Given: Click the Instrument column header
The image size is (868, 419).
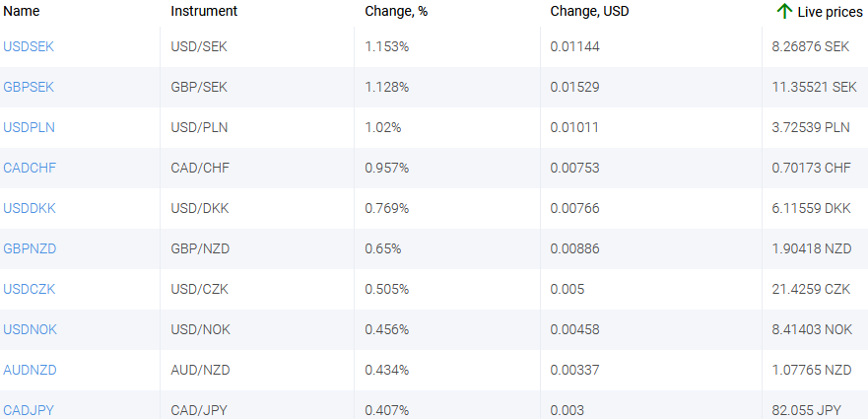Looking at the screenshot, I should [x=203, y=12].
